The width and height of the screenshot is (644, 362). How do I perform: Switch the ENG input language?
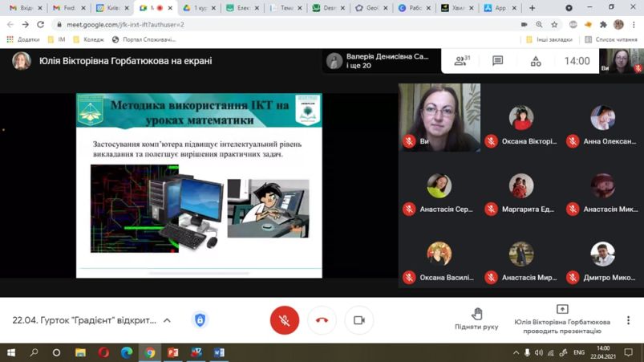[579, 352]
